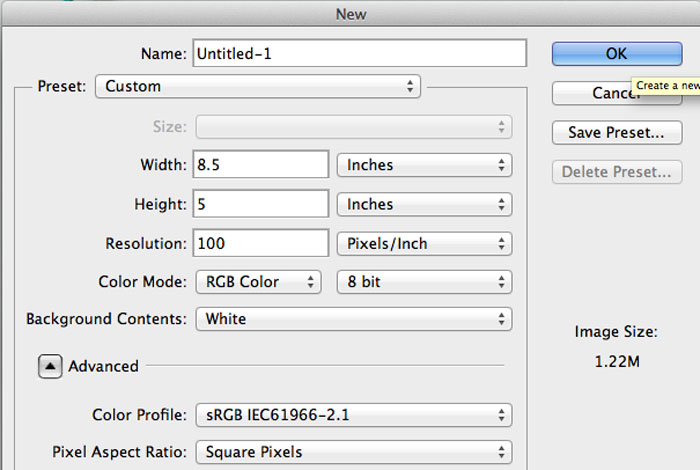Image resolution: width=700 pixels, height=470 pixels.
Task: Click the Height value field
Action: pyautogui.click(x=261, y=204)
